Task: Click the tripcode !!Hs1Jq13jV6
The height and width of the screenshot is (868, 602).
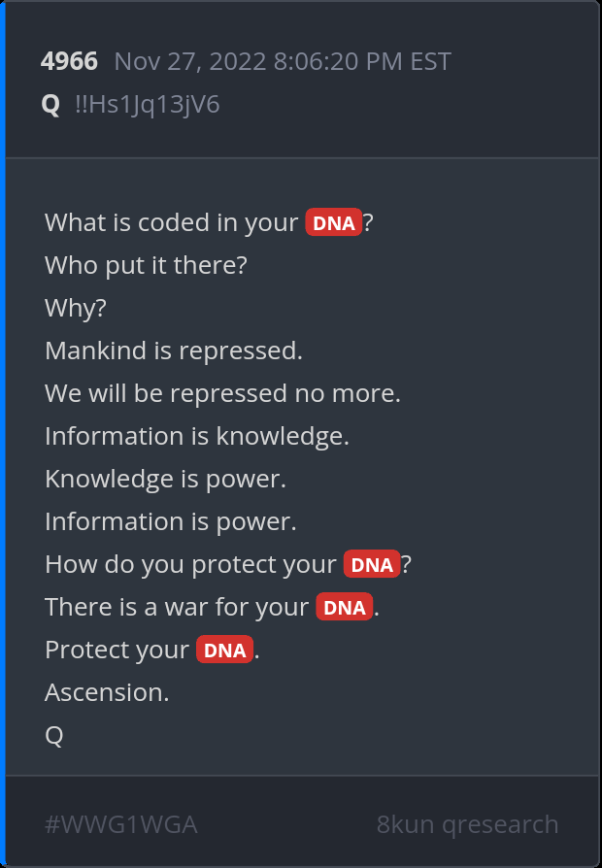Action: coord(148,105)
